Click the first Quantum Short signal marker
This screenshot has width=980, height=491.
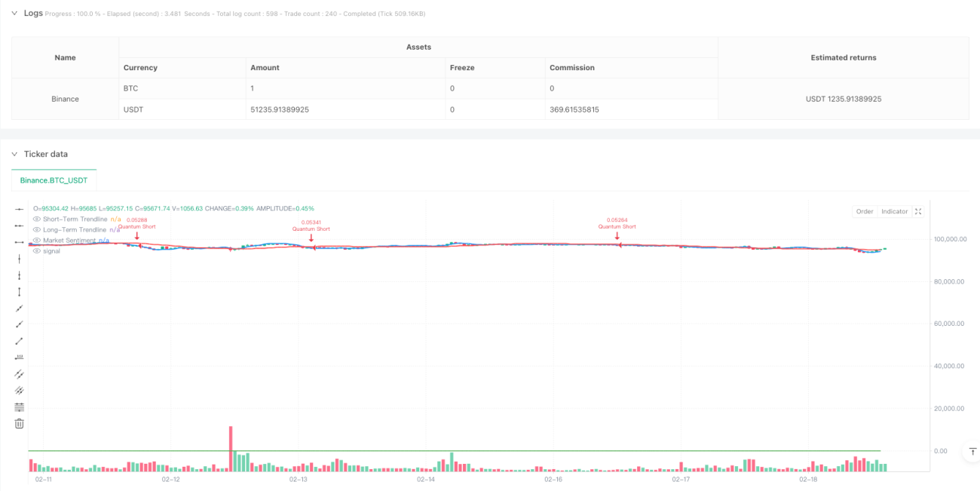tap(137, 236)
